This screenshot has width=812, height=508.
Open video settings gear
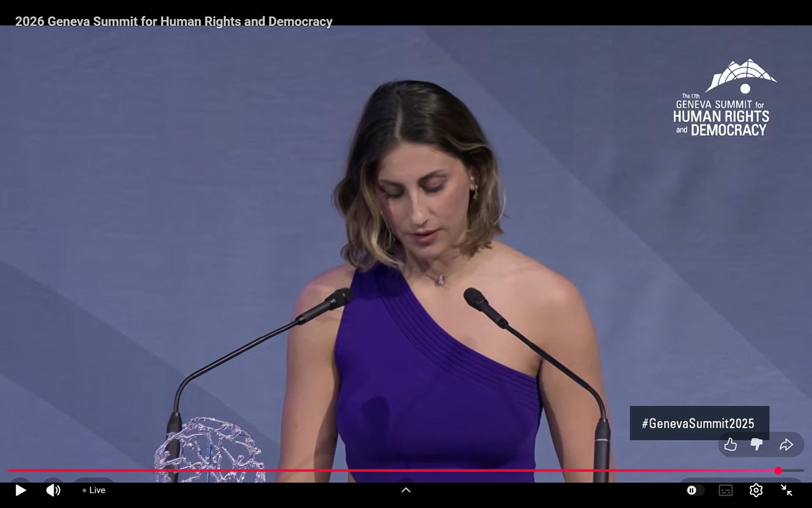[756, 490]
